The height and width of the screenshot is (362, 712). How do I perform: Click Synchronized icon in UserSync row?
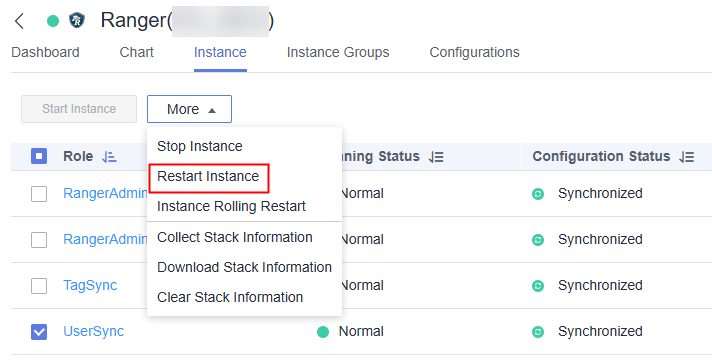[538, 332]
